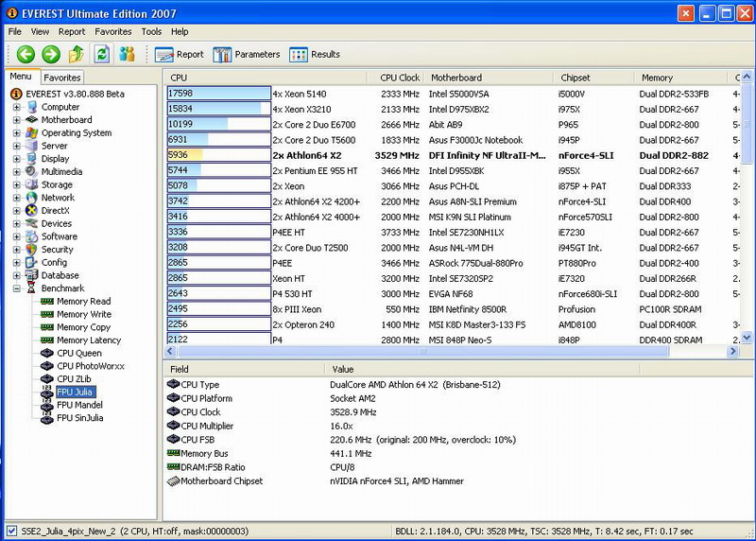Click the green Back arrow icon

(x=26, y=55)
